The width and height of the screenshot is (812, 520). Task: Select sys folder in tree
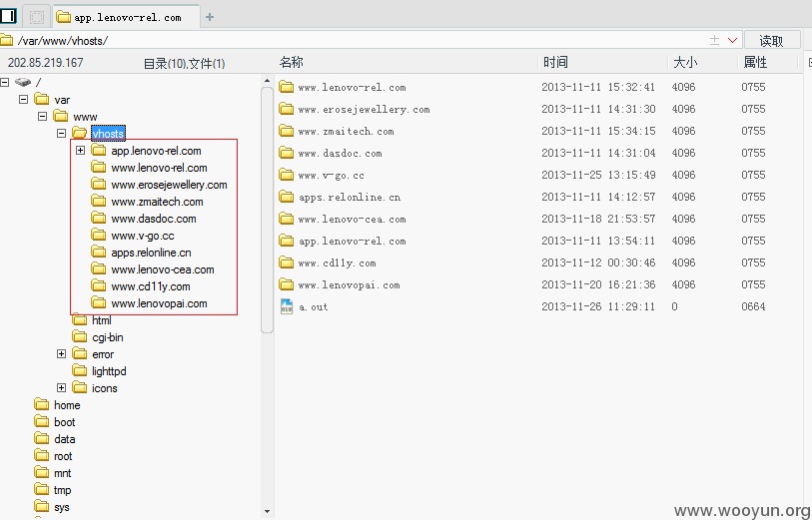61,507
